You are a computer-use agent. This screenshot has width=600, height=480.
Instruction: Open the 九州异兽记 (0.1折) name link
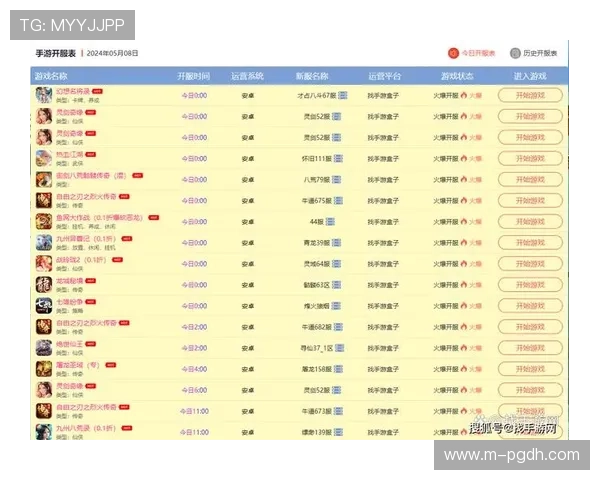coord(86,238)
